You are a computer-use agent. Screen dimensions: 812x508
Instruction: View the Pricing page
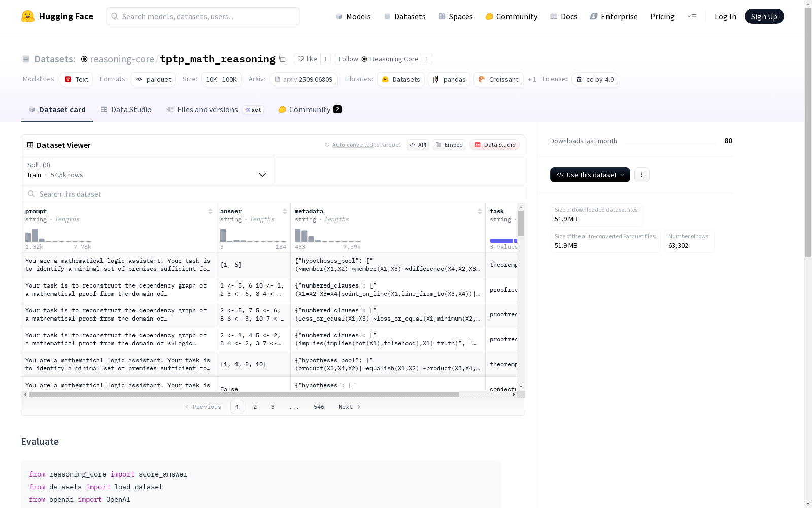(662, 16)
